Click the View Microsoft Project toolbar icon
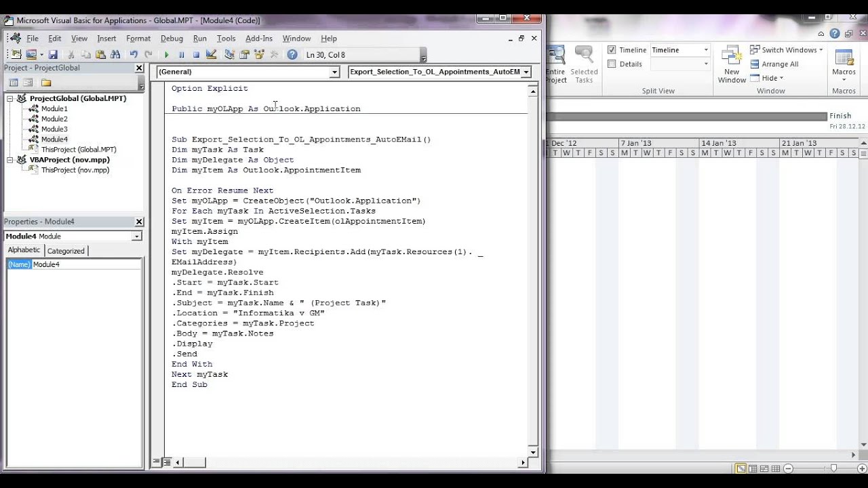The height and width of the screenshot is (488, 868). point(16,54)
